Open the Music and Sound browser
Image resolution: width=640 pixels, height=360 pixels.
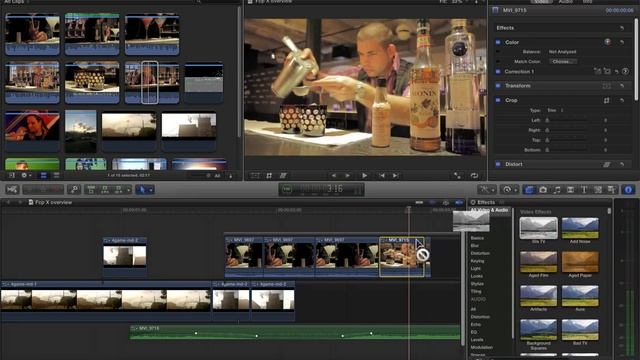tap(557, 189)
